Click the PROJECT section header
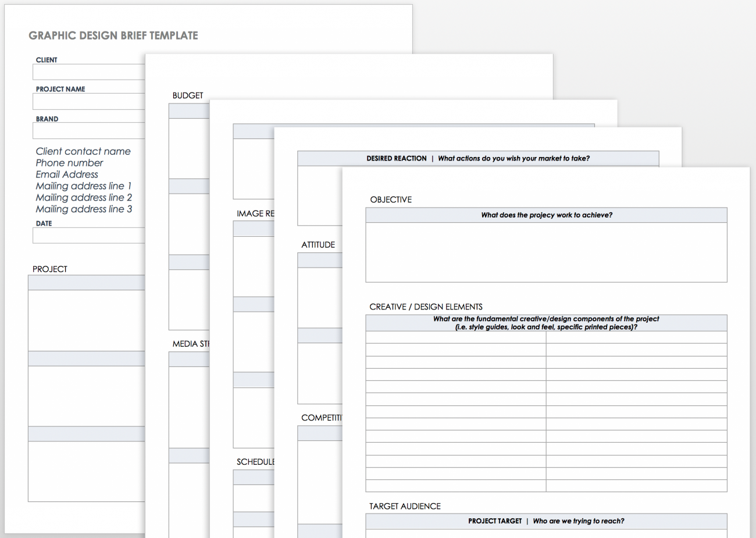The width and height of the screenshot is (756, 538). (x=49, y=269)
